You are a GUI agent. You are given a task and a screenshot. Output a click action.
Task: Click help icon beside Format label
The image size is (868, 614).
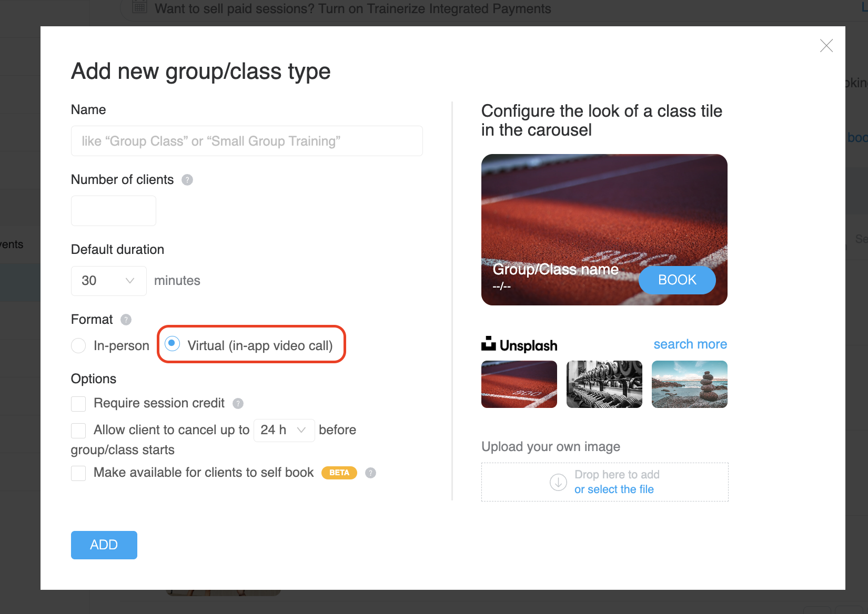coord(126,320)
